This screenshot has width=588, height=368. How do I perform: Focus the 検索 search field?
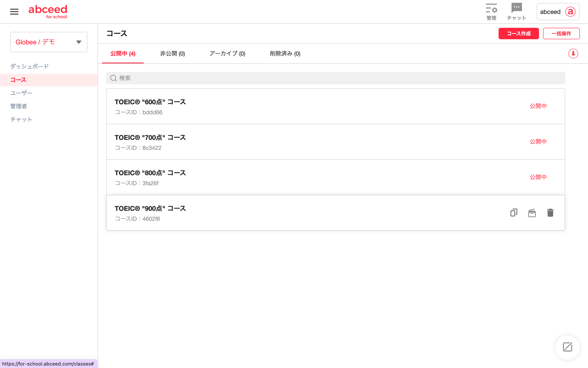coord(335,78)
